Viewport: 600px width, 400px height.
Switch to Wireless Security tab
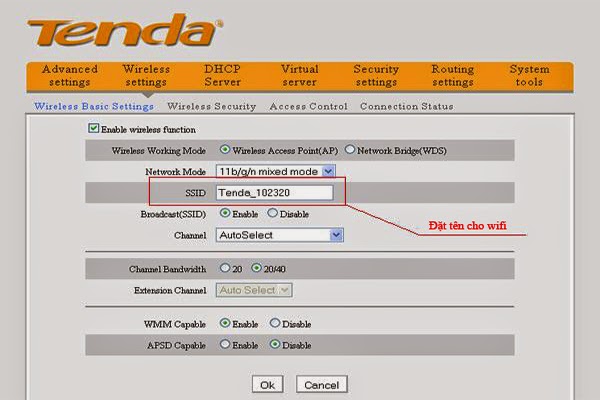[x=212, y=106]
